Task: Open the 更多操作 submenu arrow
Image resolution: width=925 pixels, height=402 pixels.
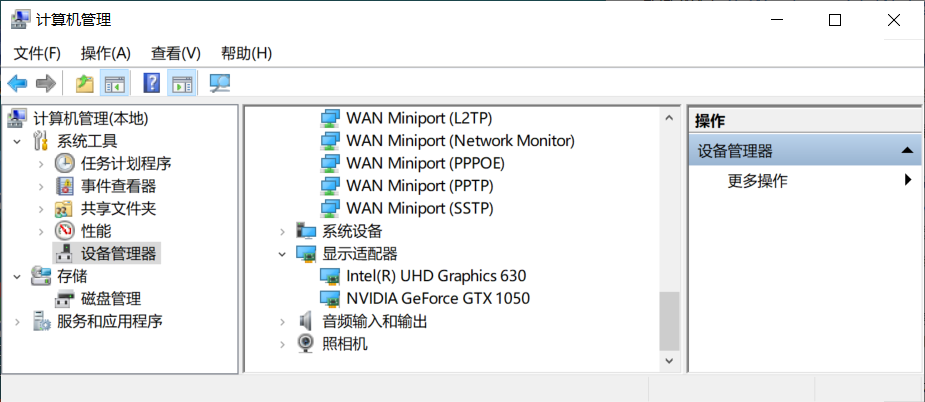Action: click(x=908, y=181)
